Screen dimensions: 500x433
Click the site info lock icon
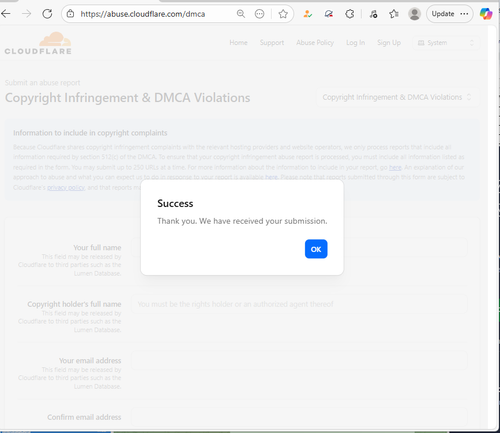tap(70, 14)
